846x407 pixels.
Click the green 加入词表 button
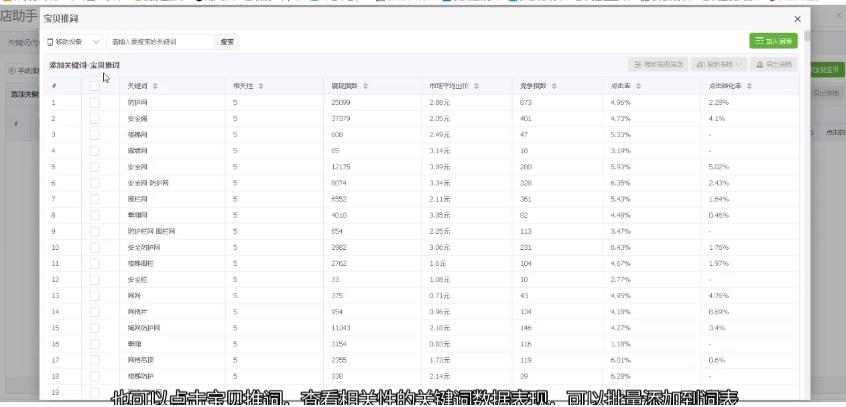point(773,42)
